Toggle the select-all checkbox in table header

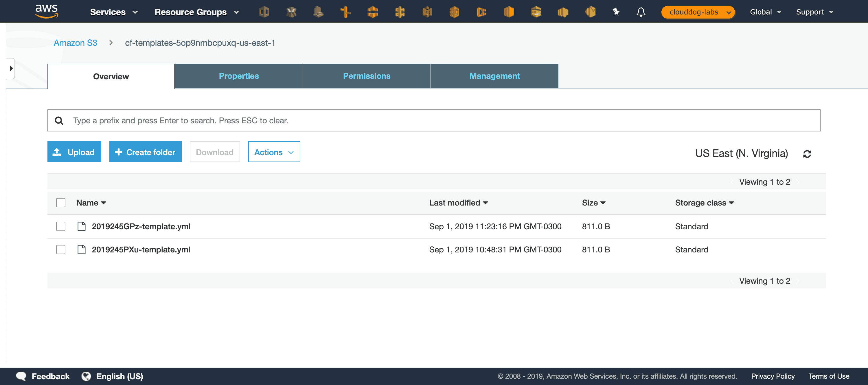tap(61, 203)
